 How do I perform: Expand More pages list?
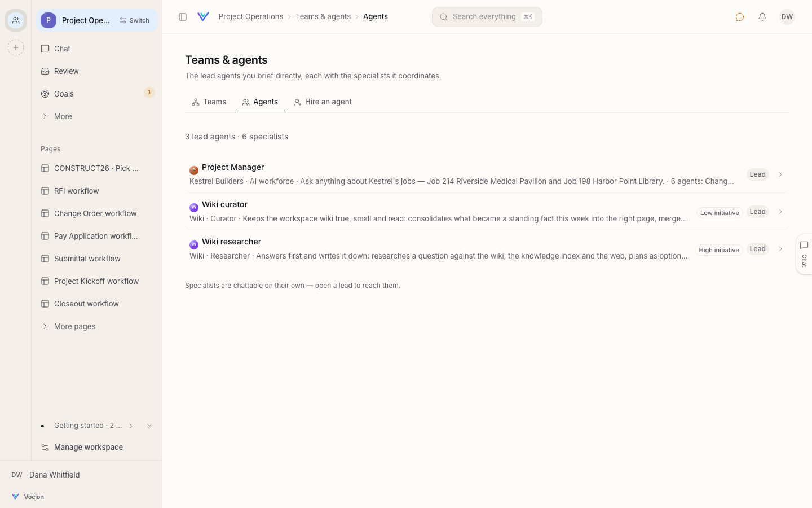pos(96,326)
